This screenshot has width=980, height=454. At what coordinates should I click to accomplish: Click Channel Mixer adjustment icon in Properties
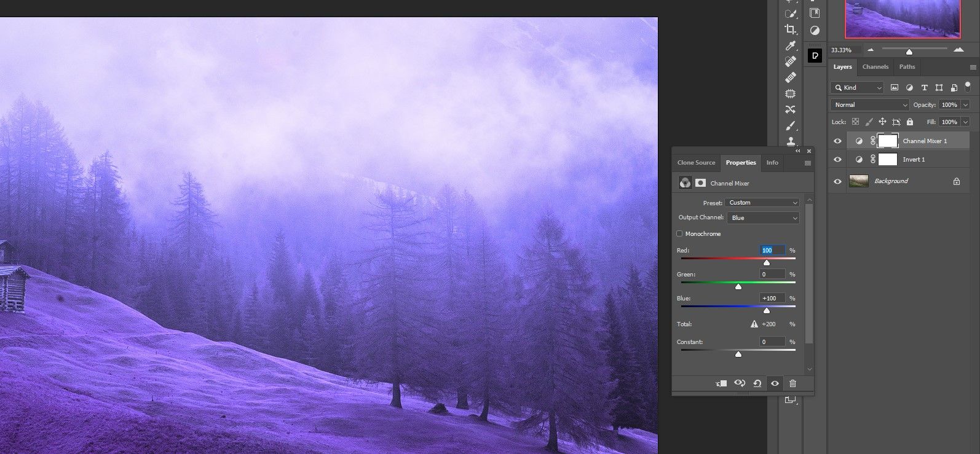pos(685,183)
